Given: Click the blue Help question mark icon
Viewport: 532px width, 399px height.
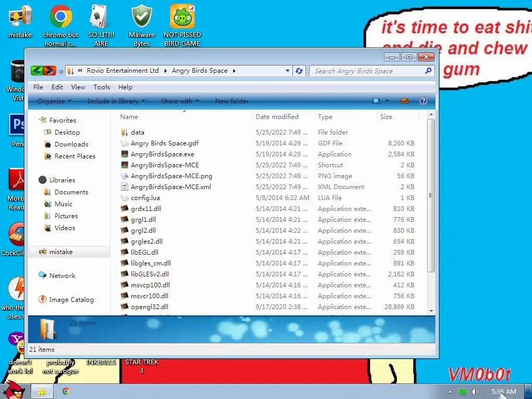Looking at the screenshot, I should pos(423,101).
